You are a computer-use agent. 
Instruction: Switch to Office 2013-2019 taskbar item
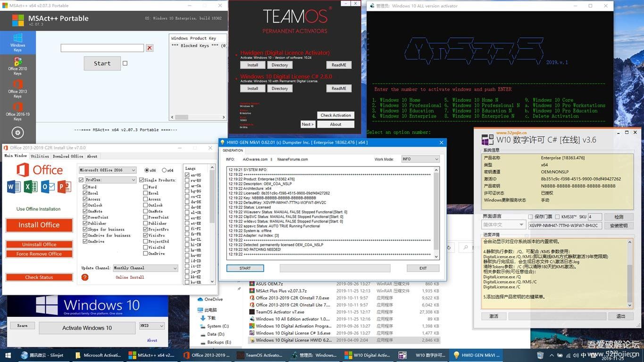pyautogui.click(x=206, y=355)
